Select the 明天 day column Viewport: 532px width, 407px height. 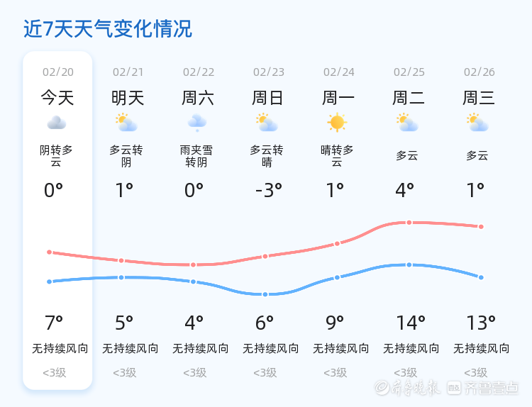[x=128, y=221]
